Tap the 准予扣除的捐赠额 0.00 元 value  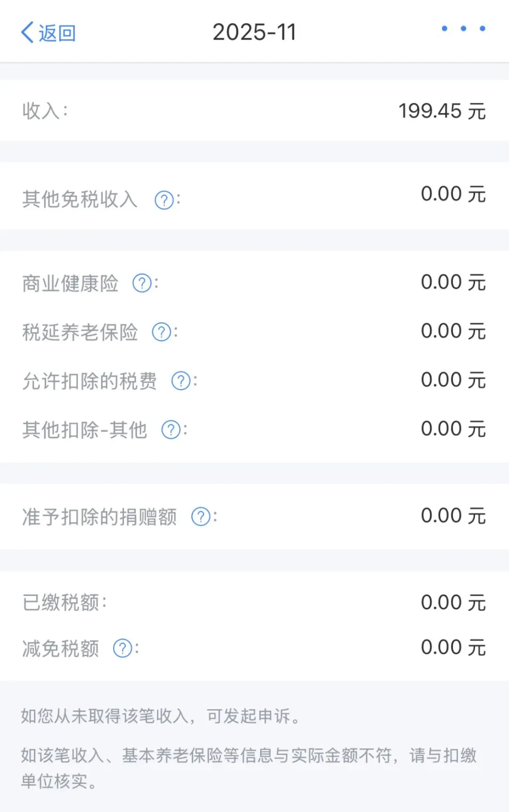tap(453, 516)
